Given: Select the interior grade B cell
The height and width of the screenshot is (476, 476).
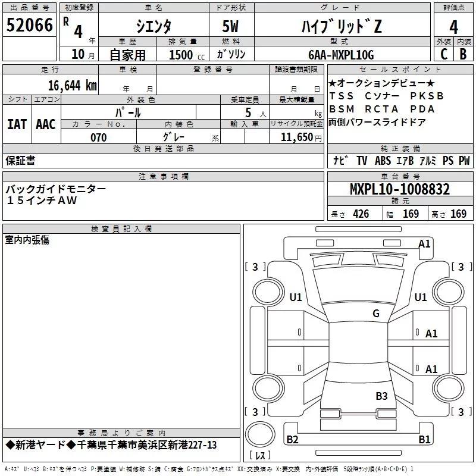Looking at the screenshot, I should point(463,54).
